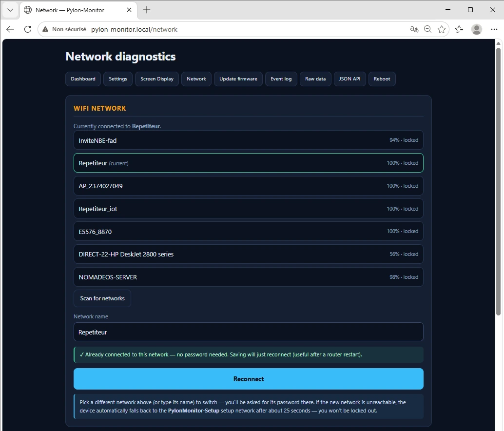Open the Raw data page

point(315,79)
